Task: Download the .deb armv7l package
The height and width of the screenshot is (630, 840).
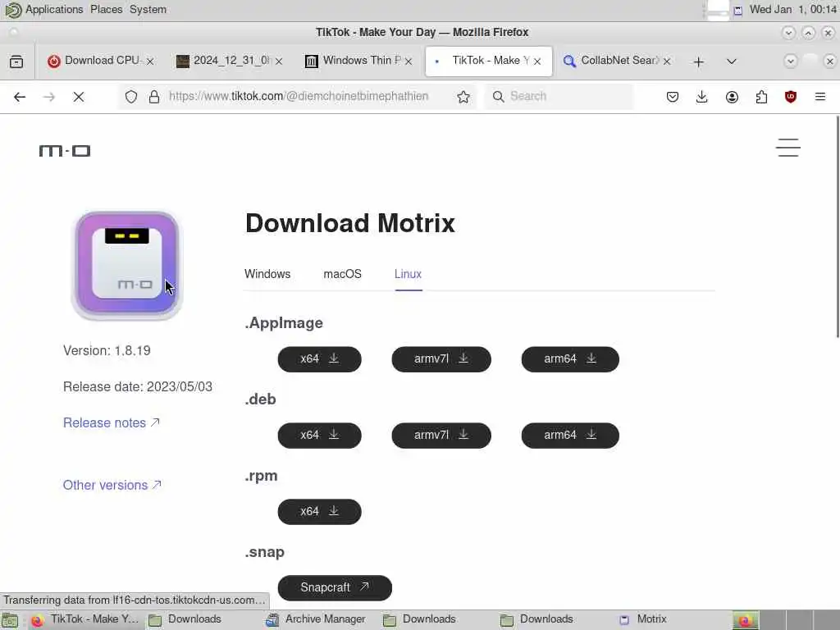Action: click(441, 435)
